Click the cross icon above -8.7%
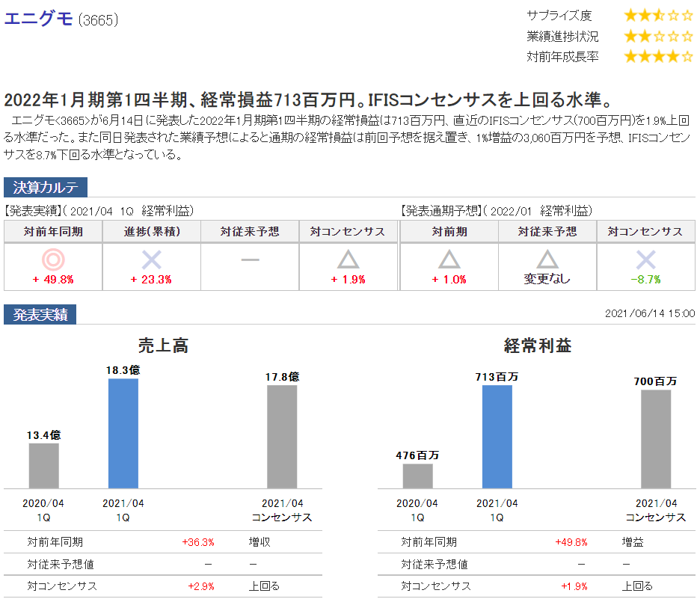This screenshot has width=700, height=602. point(645,259)
